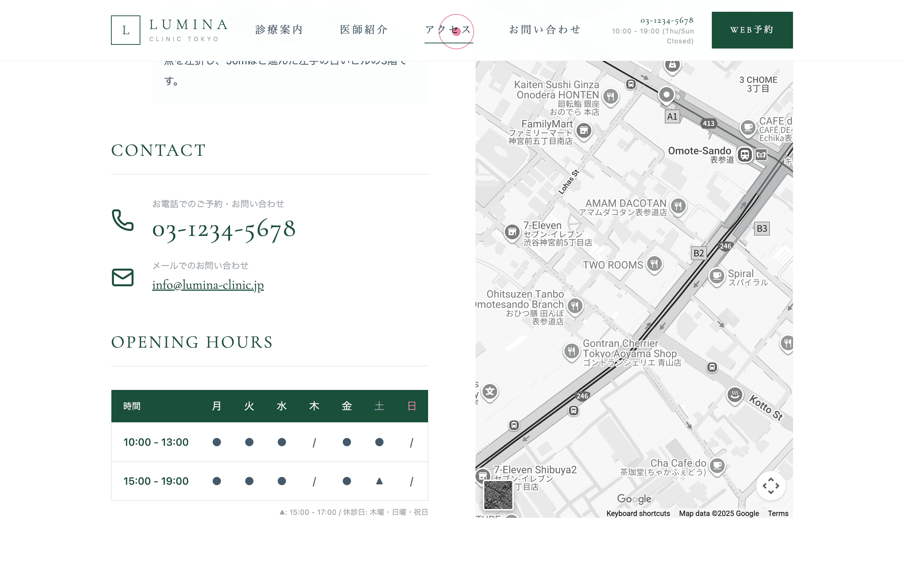Click the TWO ROOMS restaurant pin

(654, 263)
